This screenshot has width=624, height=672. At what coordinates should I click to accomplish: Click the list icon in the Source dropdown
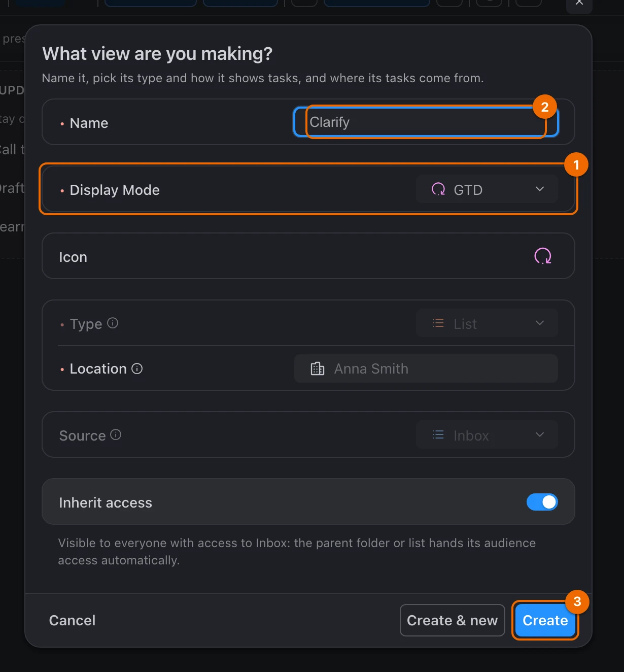pos(438,435)
